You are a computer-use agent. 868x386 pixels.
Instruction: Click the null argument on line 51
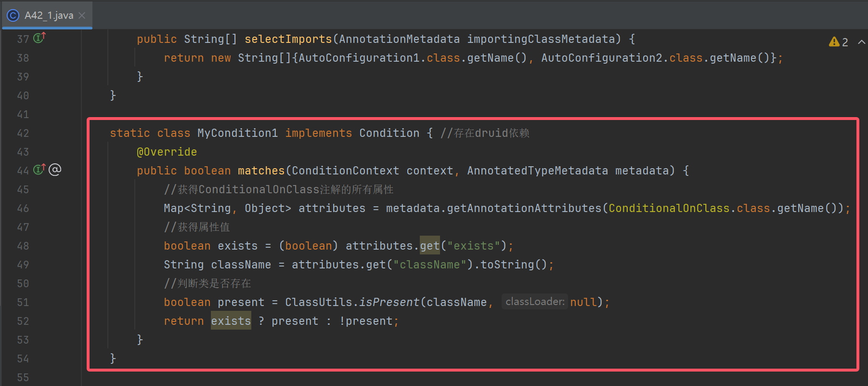click(x=583, y=302)
